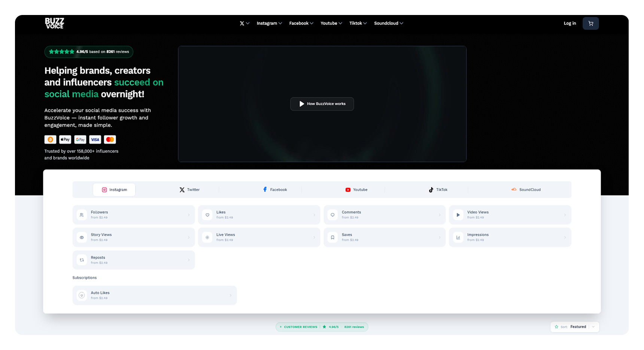Viewport: 644px width, 350px height.
Task: Click the 4.96/5 rating text in hero badge
Action: point(82,52)
